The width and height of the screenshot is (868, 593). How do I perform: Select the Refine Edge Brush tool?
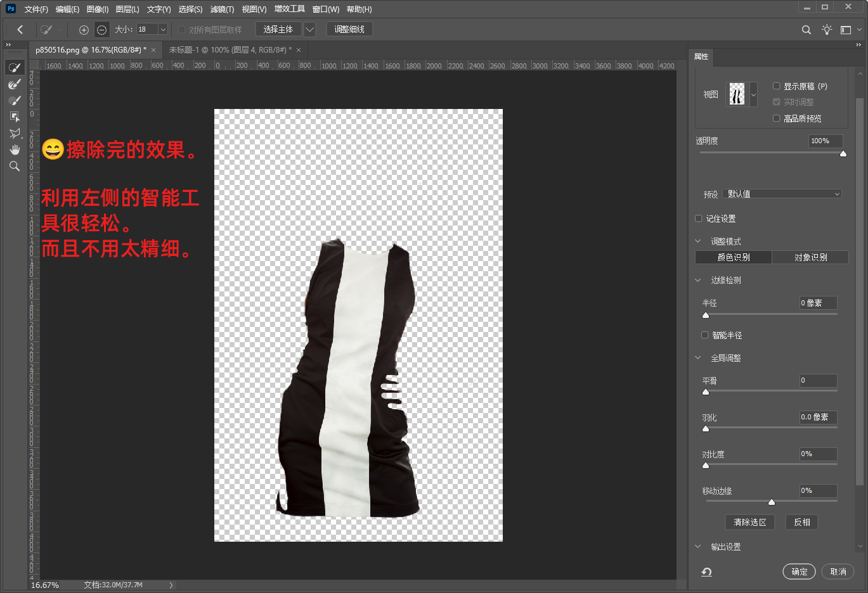(x=15, y=84)
